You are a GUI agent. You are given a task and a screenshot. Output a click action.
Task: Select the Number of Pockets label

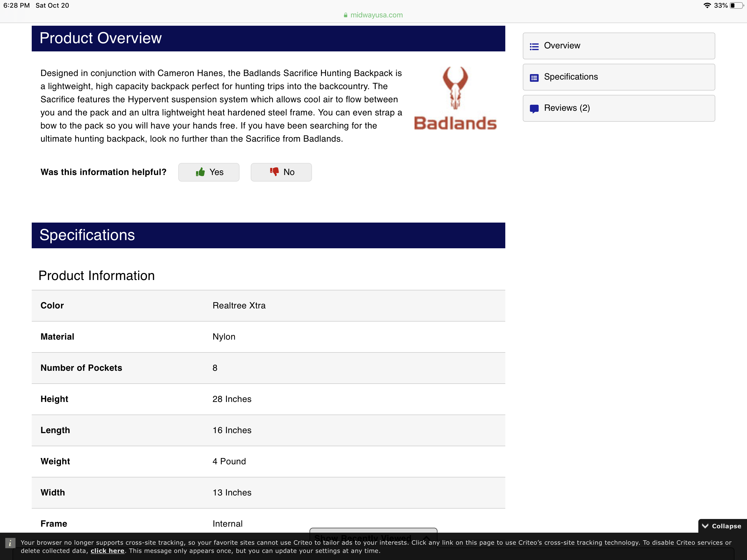click(x=81, y=368)
